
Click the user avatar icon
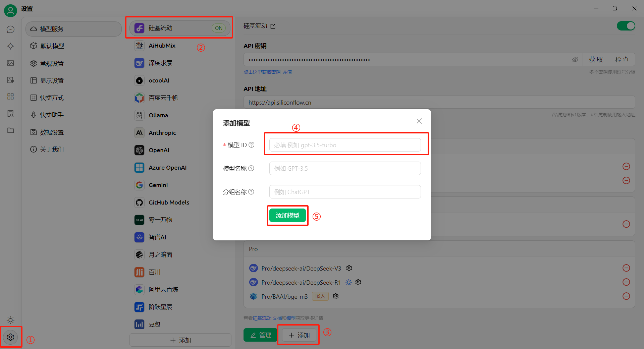(10, 11)
